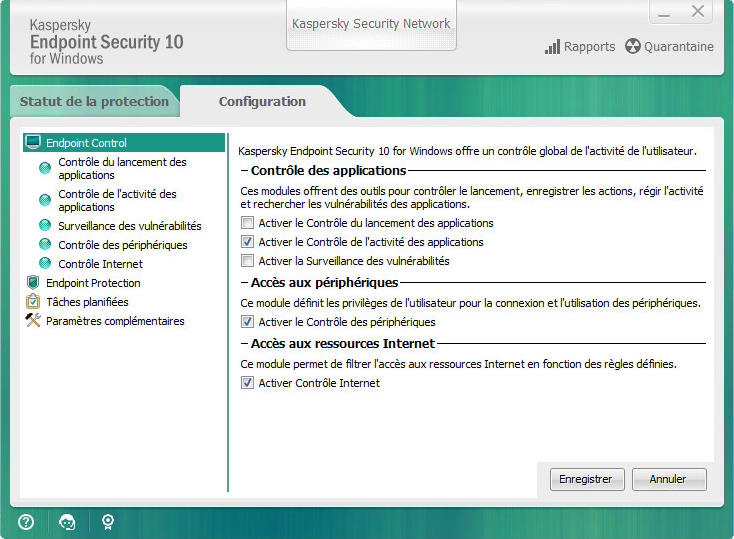Open Contrôle de l'activité des applications settings
This screenshot has width=734, height=539.
(117, 200)
